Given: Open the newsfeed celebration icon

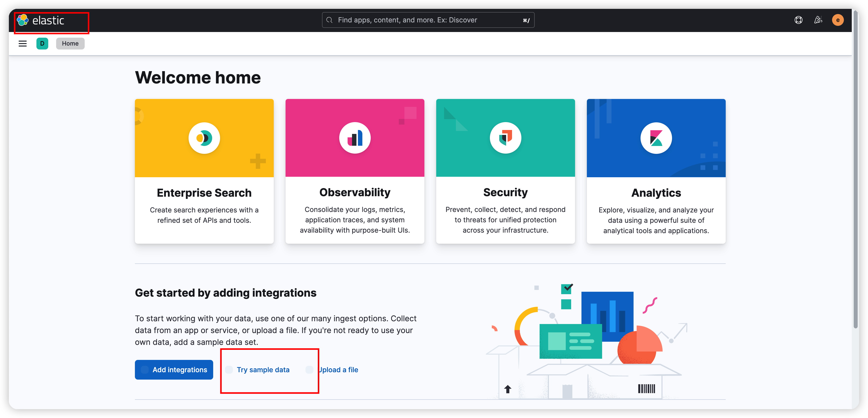Looking at the screenshot, I should pyautogui.click(x=818, y=20).
